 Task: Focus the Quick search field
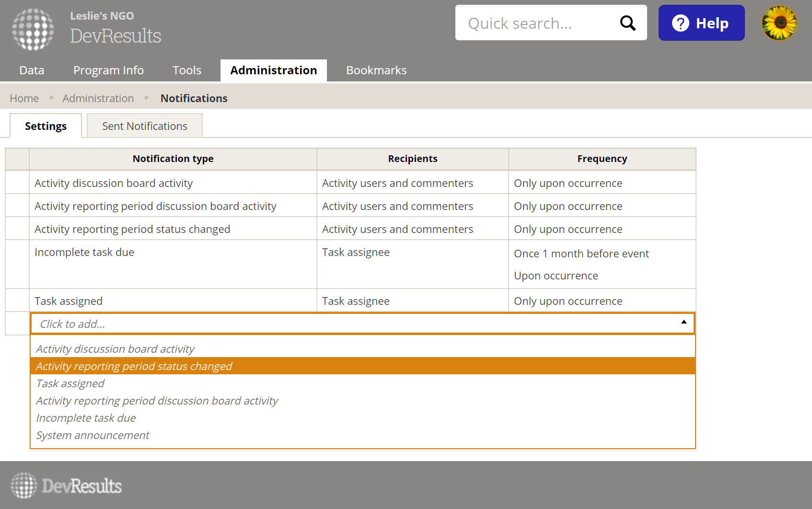[x=551, y=23]
